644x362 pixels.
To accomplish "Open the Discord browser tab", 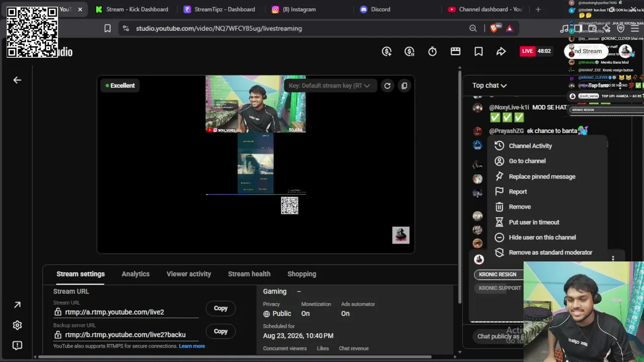I will pos(395,9).
